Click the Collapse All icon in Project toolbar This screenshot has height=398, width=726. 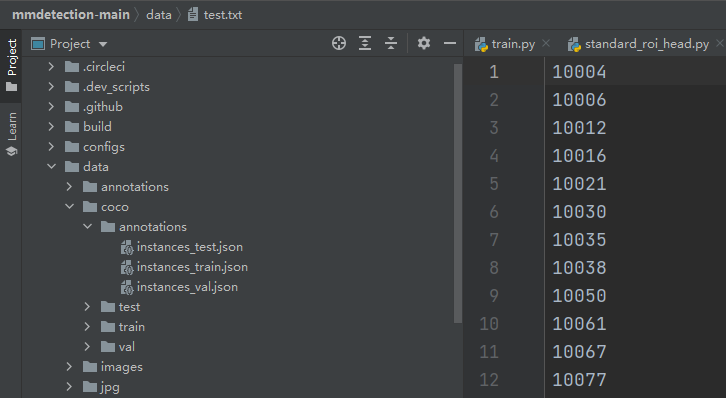click(391, 44)
